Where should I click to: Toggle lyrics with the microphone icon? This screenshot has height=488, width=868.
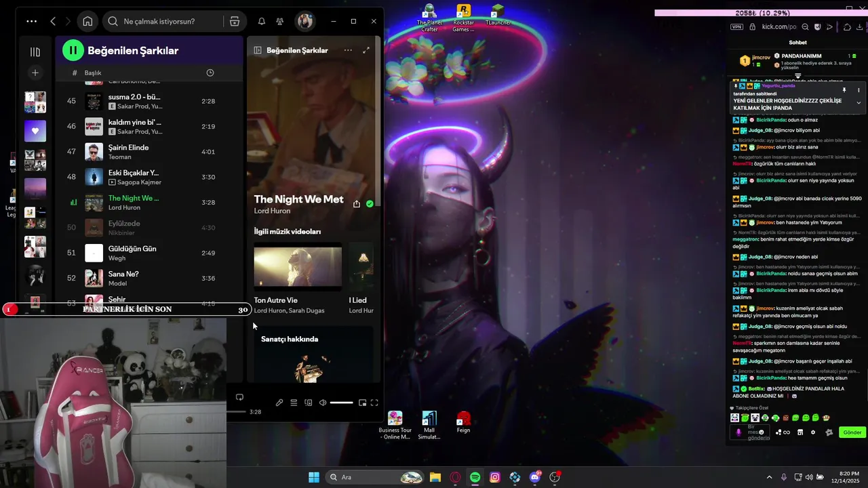pos(279,403)
